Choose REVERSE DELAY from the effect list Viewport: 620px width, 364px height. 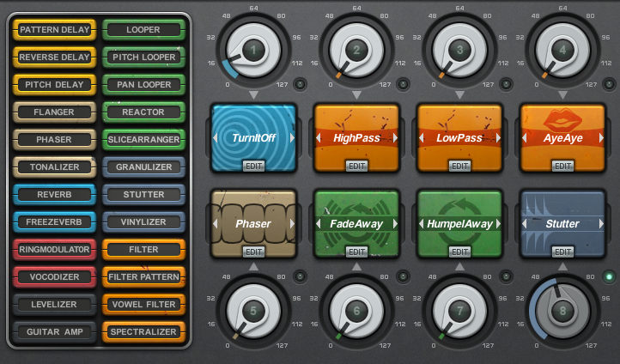click(x=54, y=58)
